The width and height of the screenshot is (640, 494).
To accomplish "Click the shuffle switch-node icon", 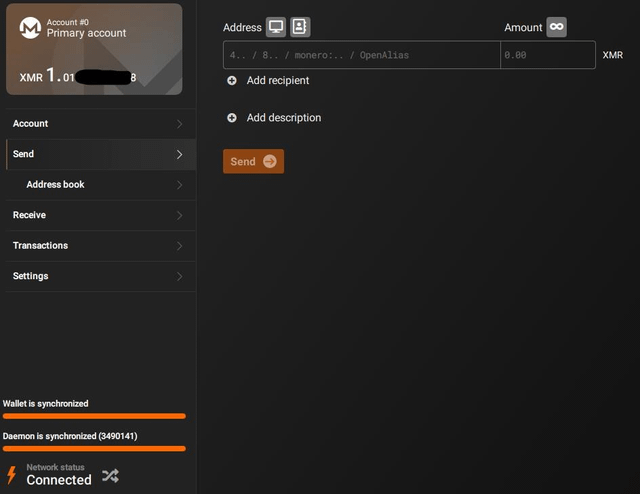I will tap(110, 476).
